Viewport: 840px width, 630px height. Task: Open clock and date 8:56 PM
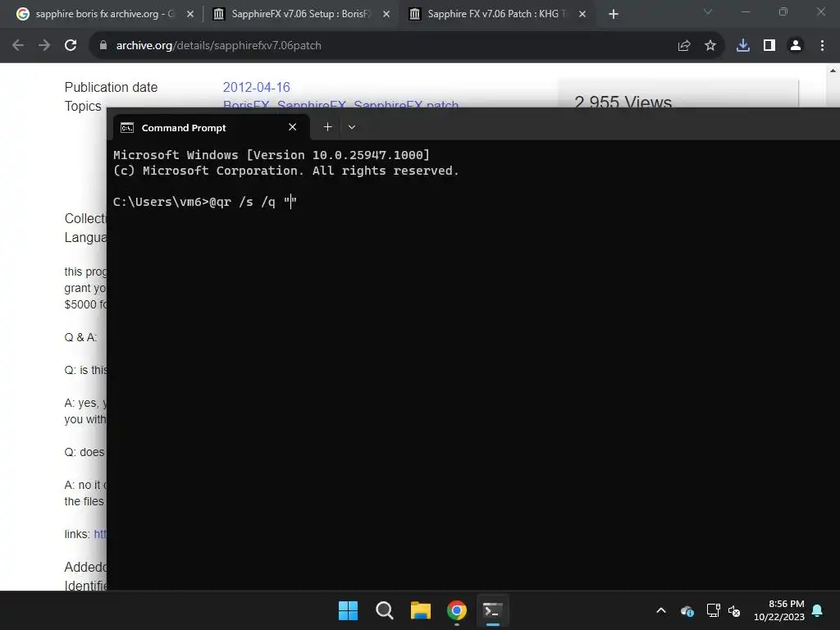(779, 610)
